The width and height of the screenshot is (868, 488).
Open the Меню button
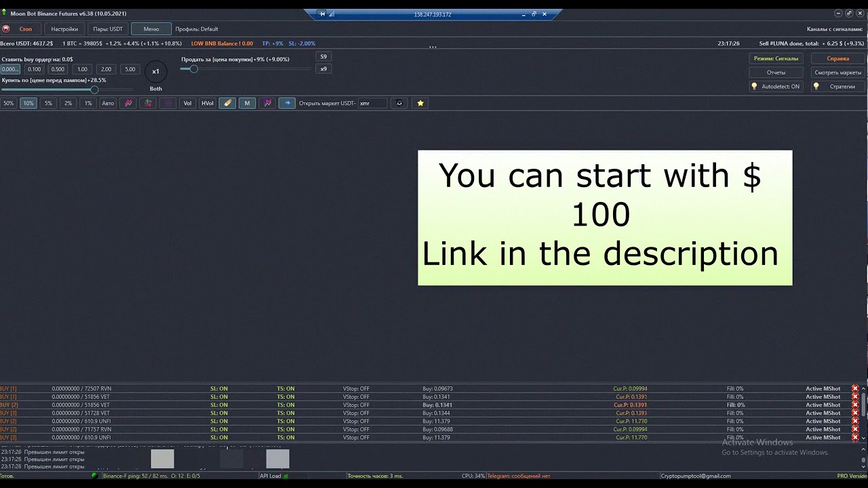[x=151, y=29]
